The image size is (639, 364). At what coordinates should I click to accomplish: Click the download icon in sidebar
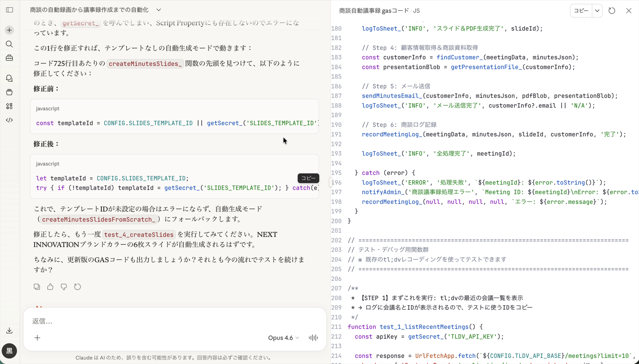(x=10, y=331)
